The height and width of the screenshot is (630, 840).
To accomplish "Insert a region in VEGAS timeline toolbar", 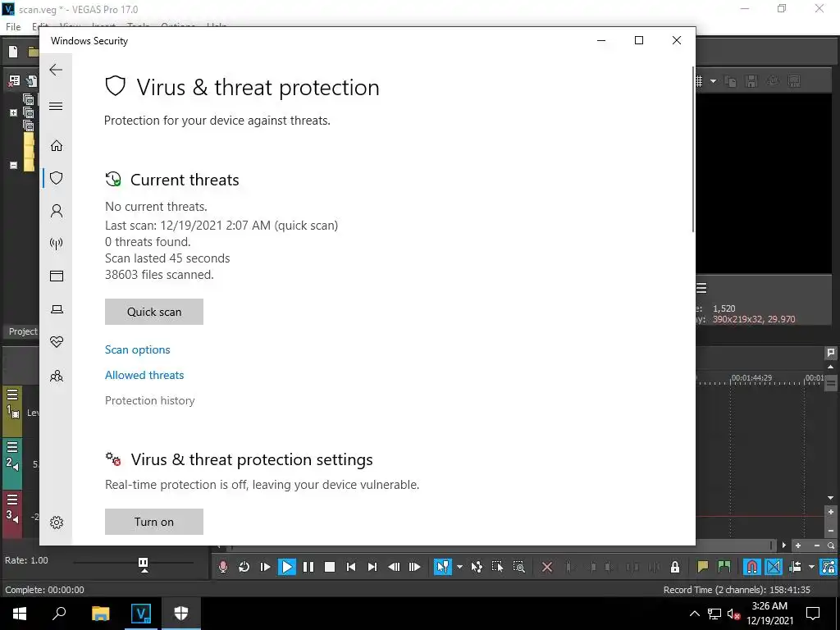I will (x=724, y=567).
